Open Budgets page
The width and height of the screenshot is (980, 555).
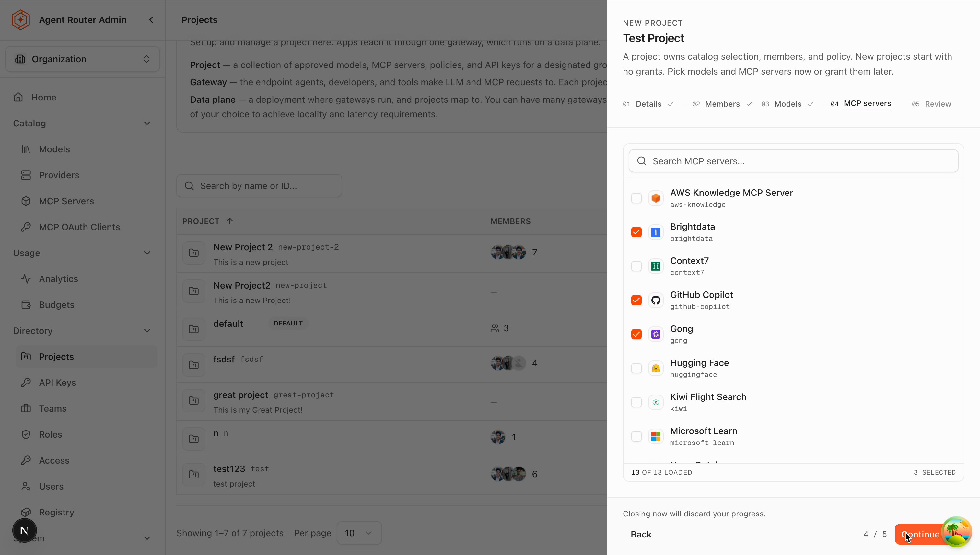[x=56, y=304]
